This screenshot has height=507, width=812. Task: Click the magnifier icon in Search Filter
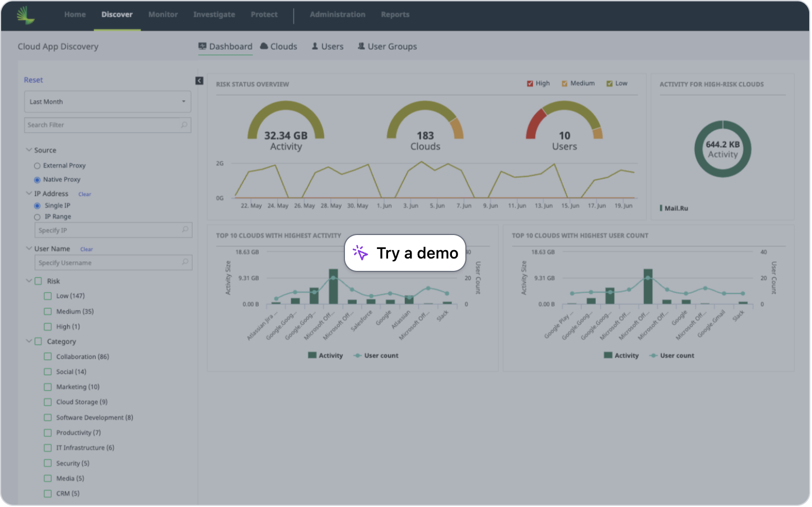pyautogui.click(x=184, y=125)
